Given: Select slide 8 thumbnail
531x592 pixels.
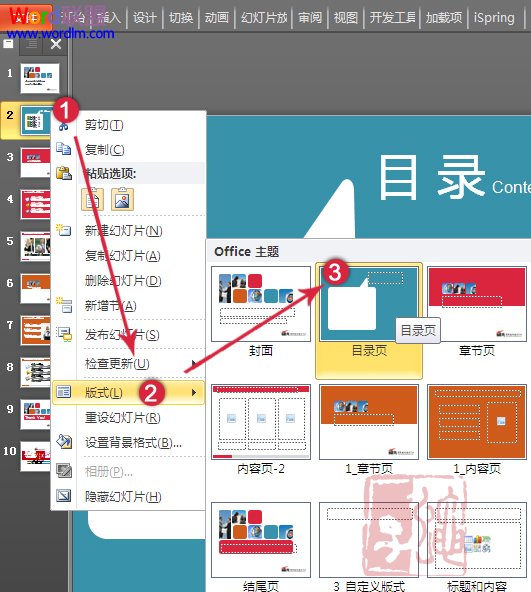Looking at the screenshot, I should coord(35,372).
